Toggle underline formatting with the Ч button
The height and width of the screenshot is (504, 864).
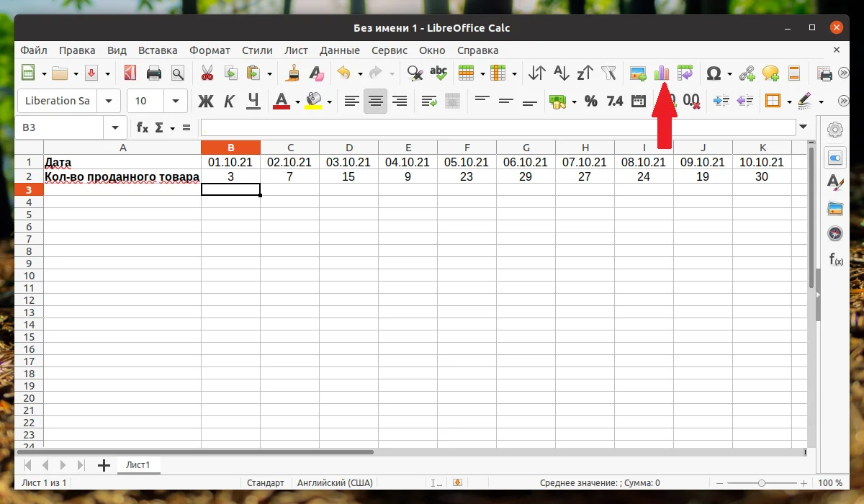253,101
